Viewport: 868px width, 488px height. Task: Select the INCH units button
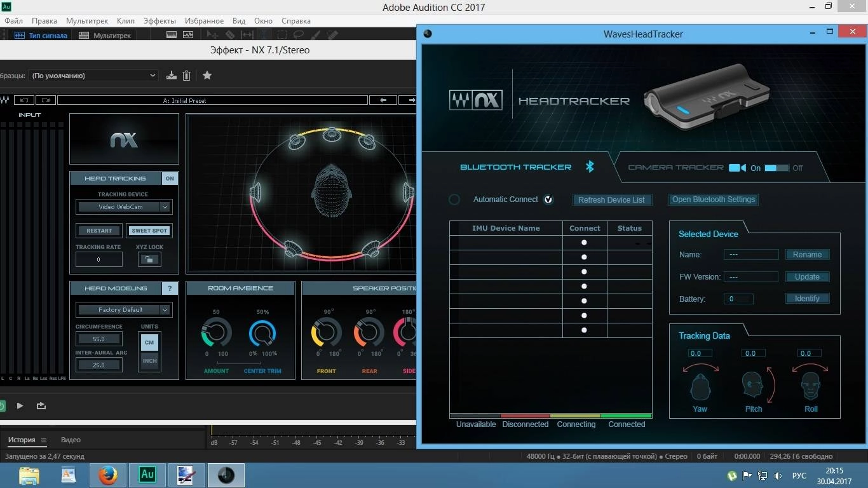tap(149, 361)
